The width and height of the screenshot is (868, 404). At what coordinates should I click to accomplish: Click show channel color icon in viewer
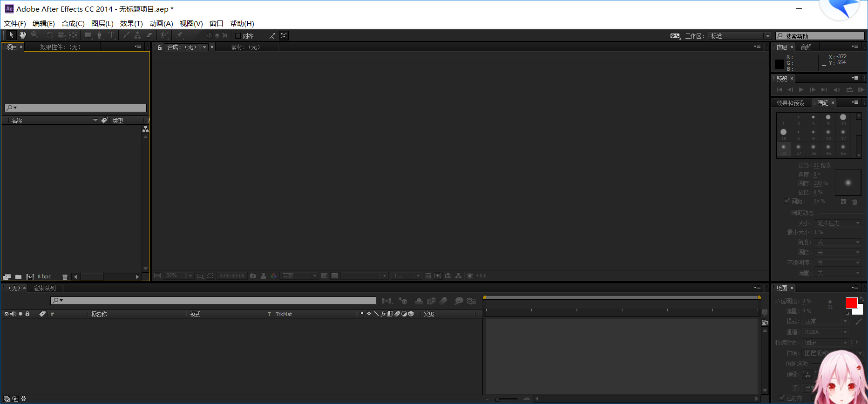(x=273, y=276)
